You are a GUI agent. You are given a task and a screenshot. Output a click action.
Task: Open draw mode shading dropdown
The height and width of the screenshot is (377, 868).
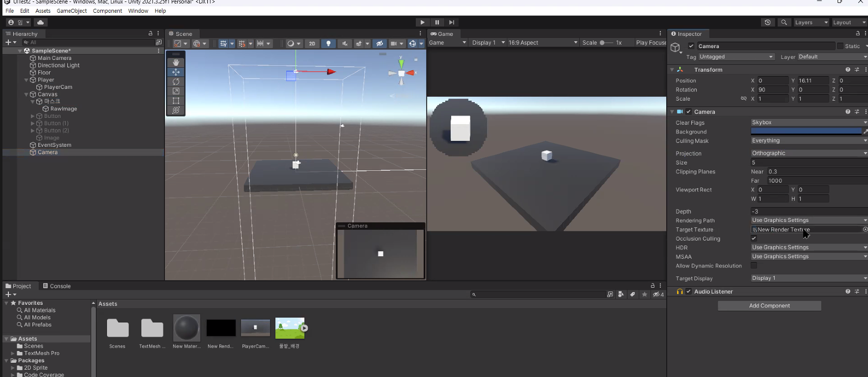pos(294,43)
